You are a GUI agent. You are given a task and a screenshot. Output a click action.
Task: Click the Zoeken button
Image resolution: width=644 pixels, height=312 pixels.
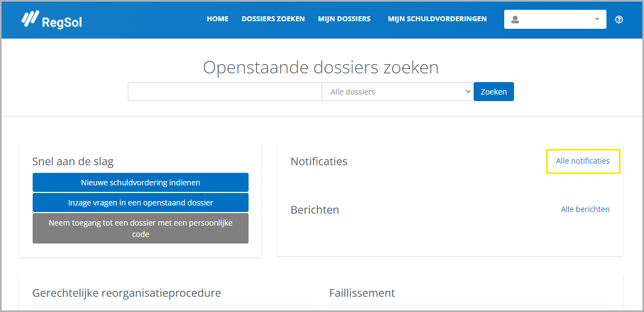pyautogui.click(x=494, y=91)
